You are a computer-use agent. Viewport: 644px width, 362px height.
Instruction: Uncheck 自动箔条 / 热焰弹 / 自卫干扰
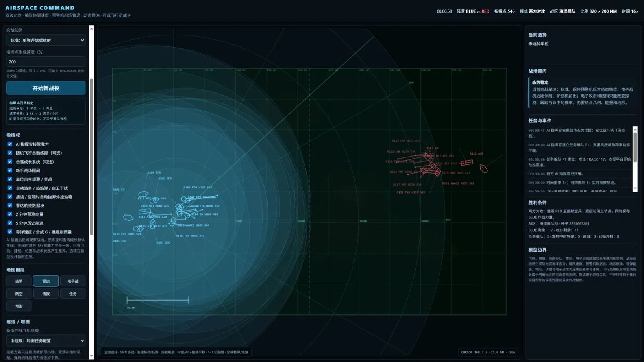pyautogui.click(x=10, y=188)
